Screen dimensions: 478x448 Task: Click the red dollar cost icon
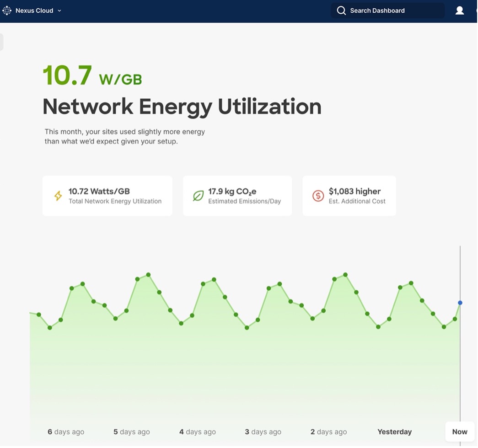[318, 196]
